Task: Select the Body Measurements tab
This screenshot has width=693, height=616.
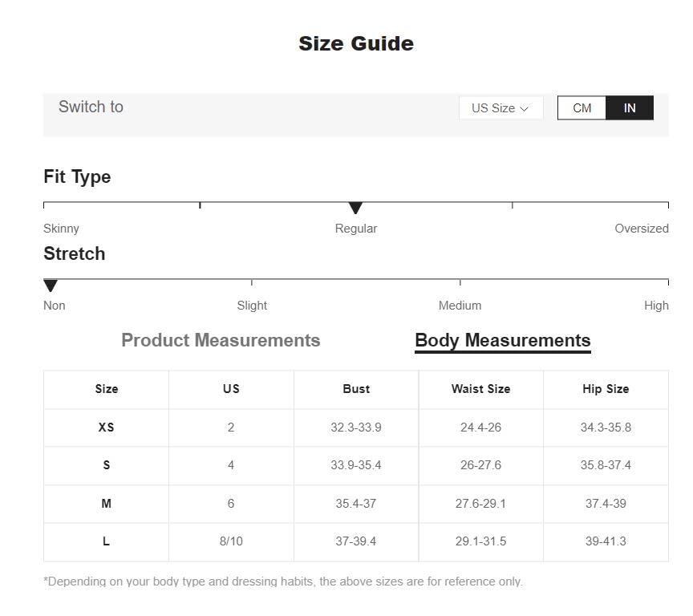Action: point(503,341)
